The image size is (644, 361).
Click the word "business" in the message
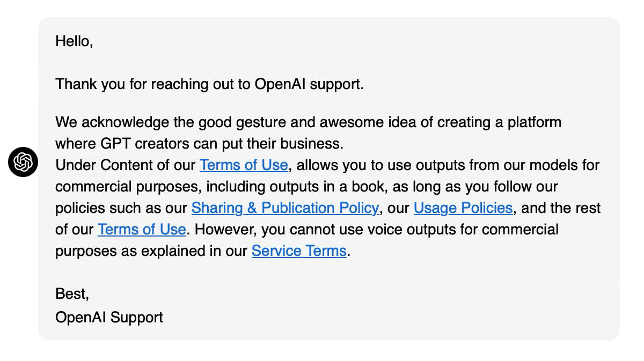(x=311, y=144)
